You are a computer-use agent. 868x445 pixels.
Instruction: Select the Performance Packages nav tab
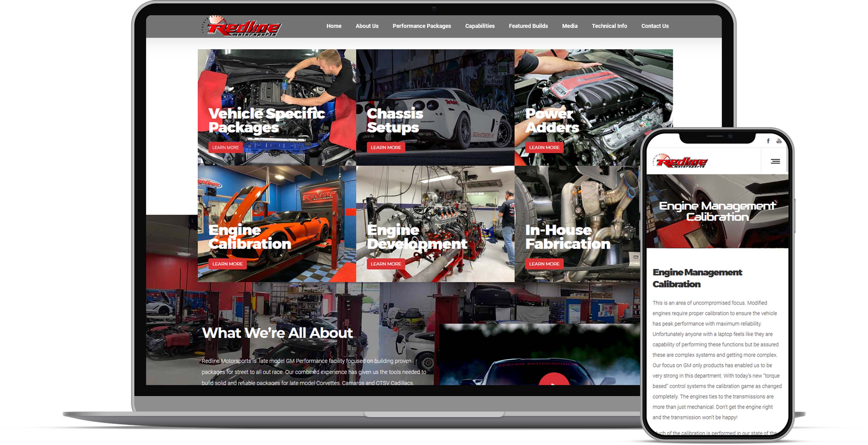[422, 26]
